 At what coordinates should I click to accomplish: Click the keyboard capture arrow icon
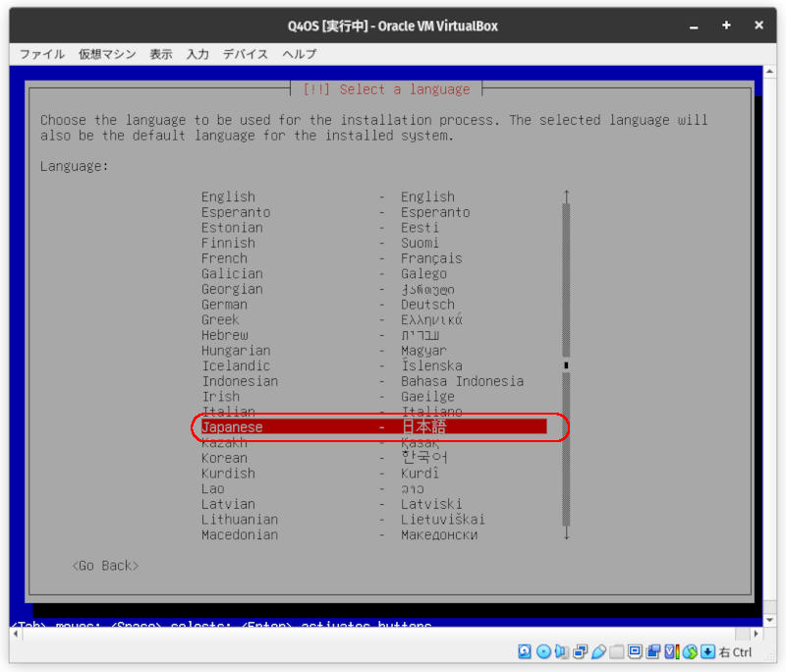coord(707,651)
